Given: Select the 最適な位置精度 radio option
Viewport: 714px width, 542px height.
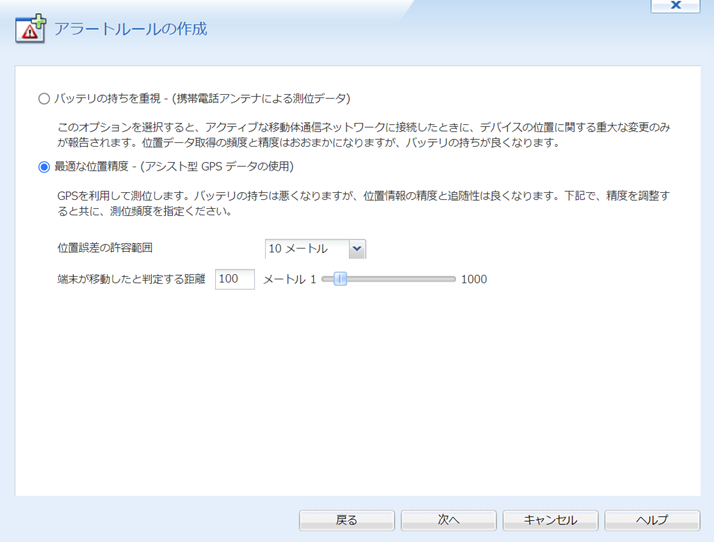Looking at the screenshot, I should click(x=44, y=167).
